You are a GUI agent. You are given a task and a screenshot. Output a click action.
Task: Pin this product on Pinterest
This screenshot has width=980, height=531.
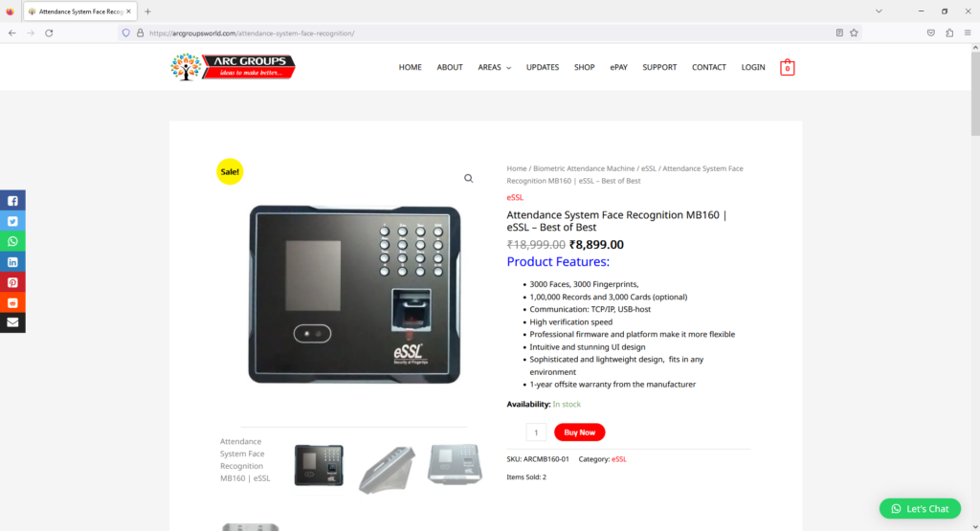click(x=12, y=282)
